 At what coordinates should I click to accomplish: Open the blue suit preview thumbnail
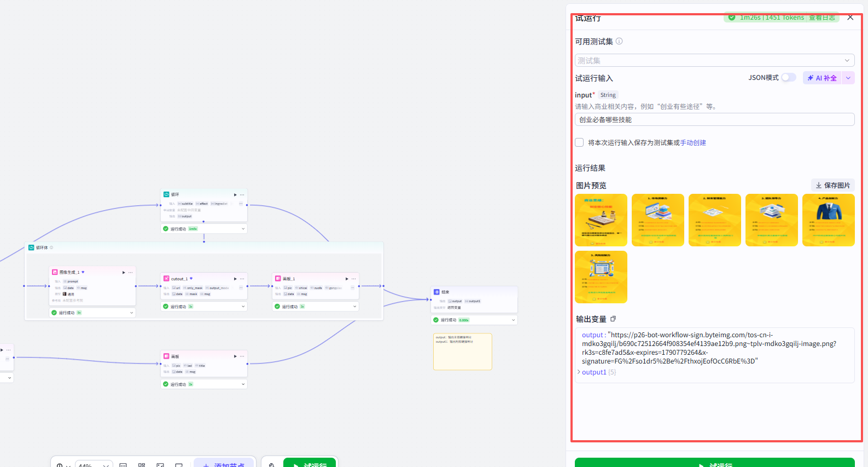click(828, 220)
